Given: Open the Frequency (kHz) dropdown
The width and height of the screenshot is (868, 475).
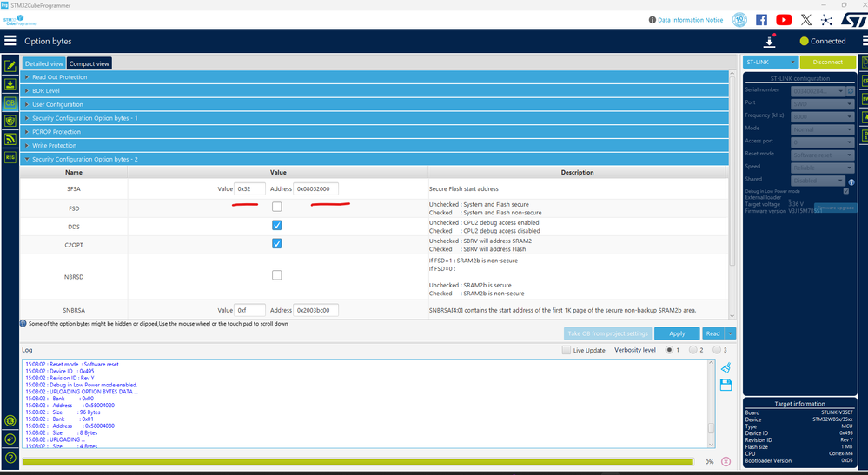Looking at the screenshot, I should pos(823,116).
